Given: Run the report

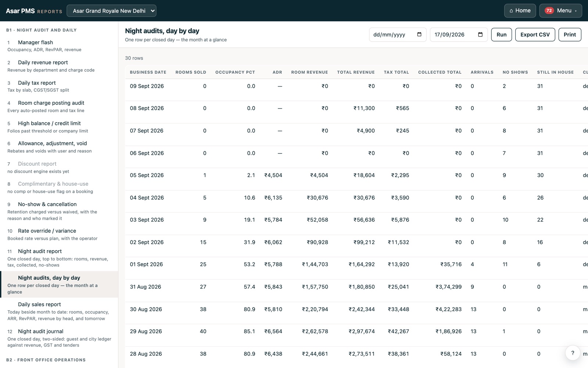Looking at the screenshot, I should coord(501,35).
